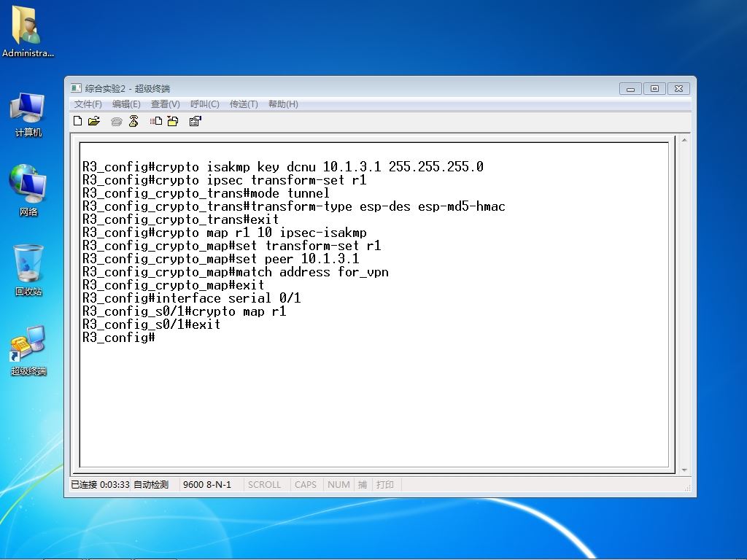
Task: Click the Properties toolbar icon
Action: tap(195, 121)
